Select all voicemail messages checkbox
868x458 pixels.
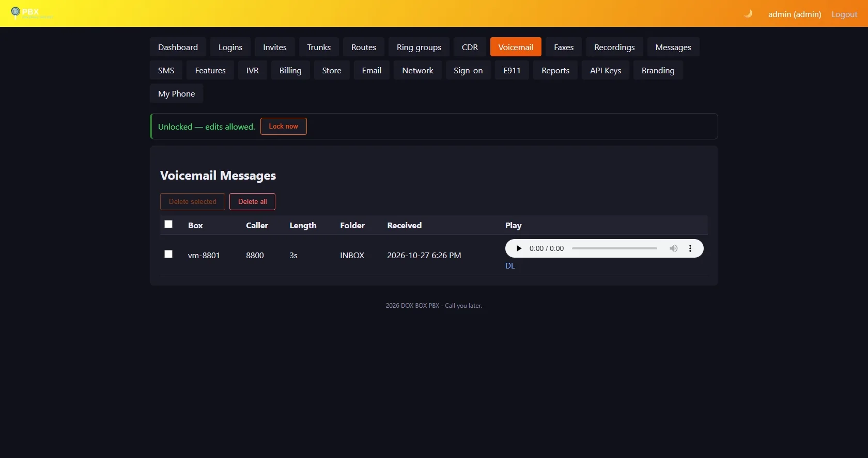pyautogui.click(x=168, y=224)
